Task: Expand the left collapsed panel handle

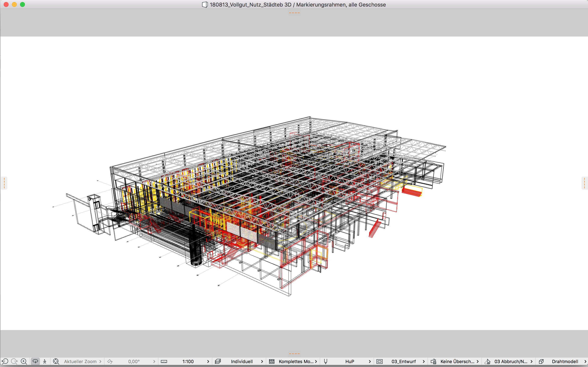Action: tap(4, 183)
